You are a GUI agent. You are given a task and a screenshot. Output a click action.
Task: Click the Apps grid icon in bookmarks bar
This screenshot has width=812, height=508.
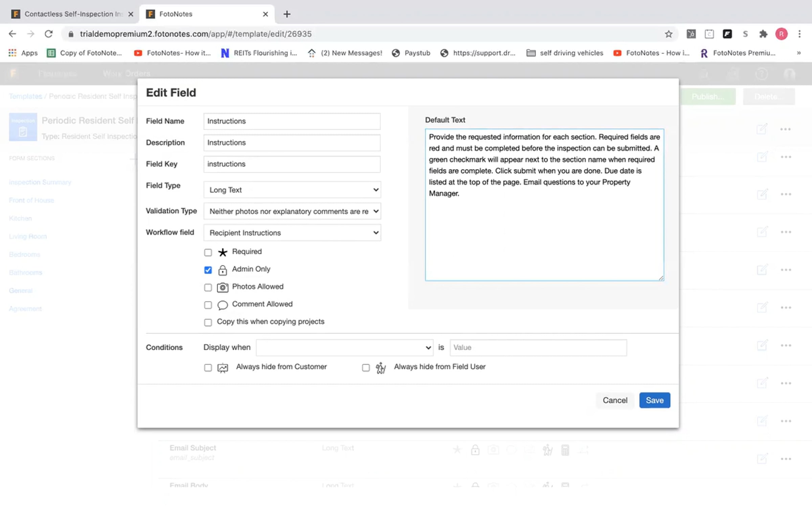pos(13,53)
